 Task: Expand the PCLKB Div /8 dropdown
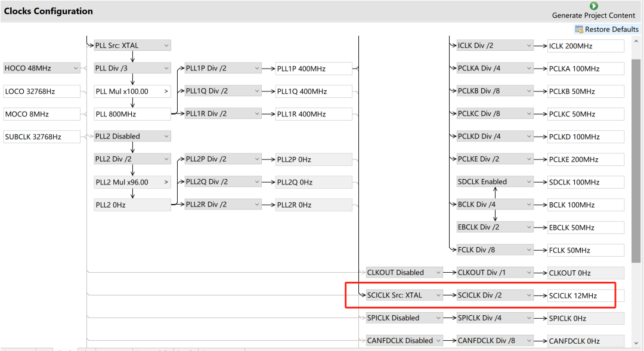click(x=495, y=91)
